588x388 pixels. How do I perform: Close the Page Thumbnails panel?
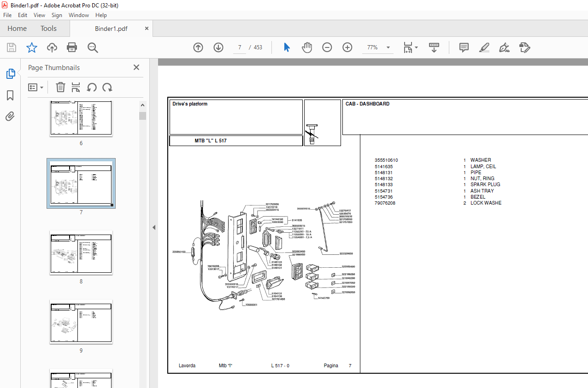coord(136,67)
